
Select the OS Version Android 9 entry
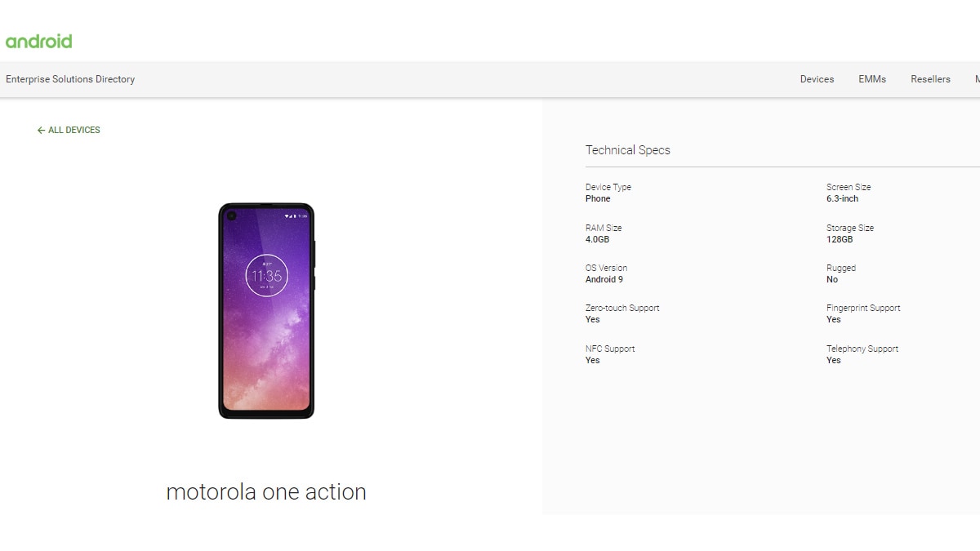coord(604,273)
